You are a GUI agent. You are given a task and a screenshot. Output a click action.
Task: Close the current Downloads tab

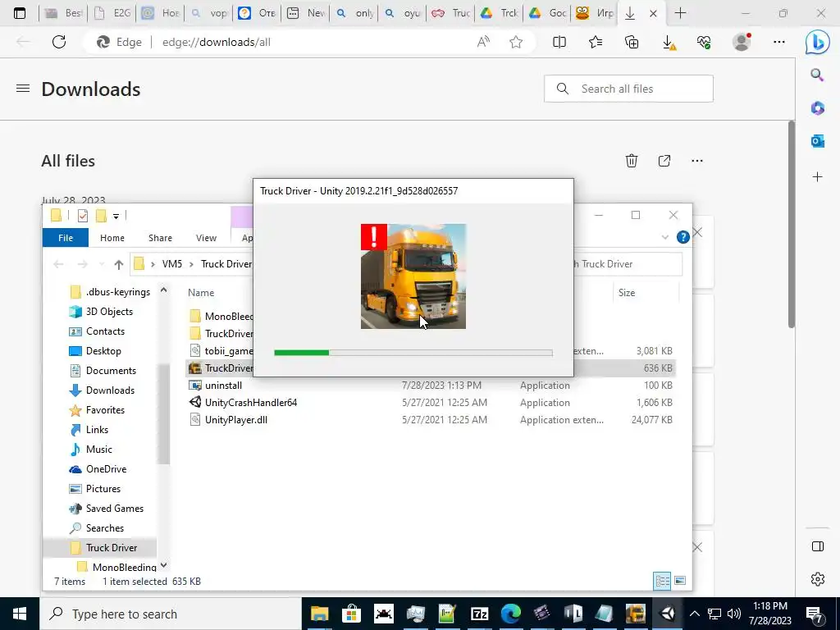[x=653, y=14]
